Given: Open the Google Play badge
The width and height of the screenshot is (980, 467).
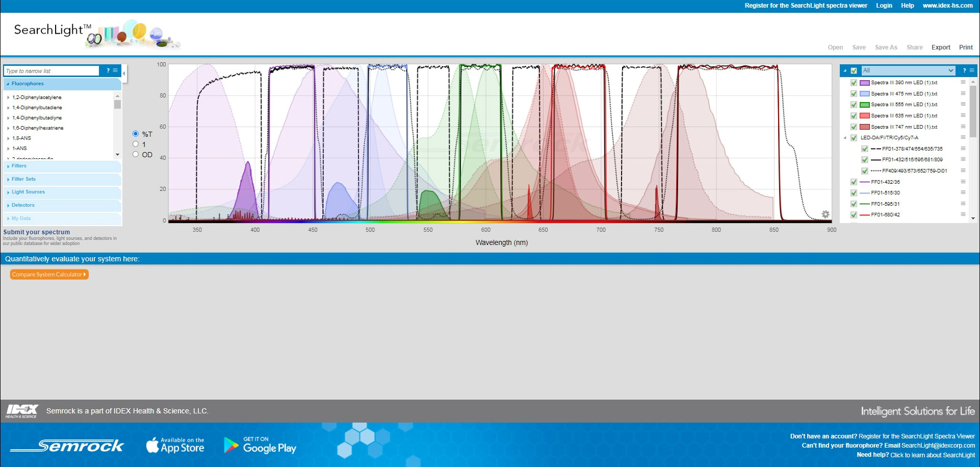Looking at the screenshot, I should click(x=260, y=445).
